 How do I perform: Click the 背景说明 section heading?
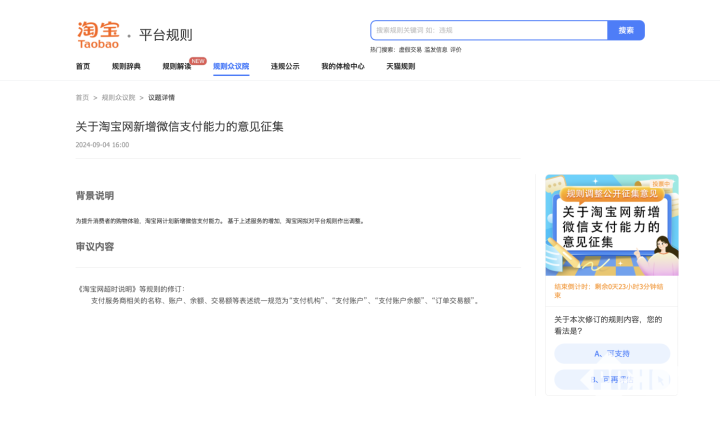coord(95,196)
